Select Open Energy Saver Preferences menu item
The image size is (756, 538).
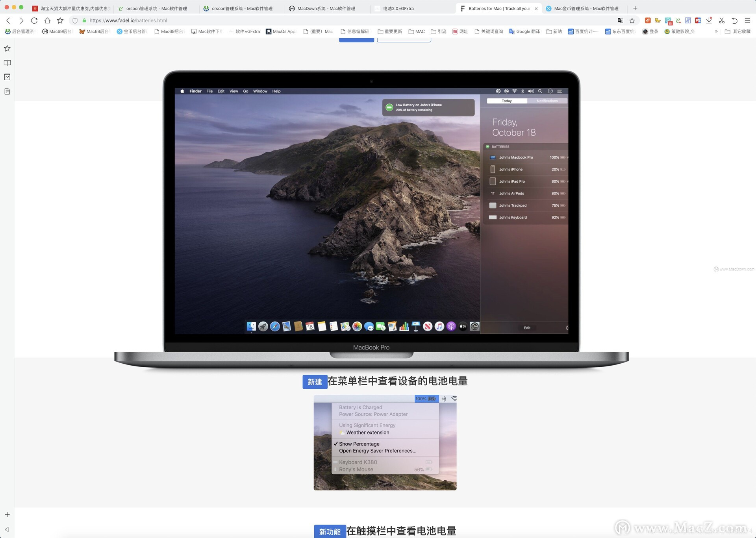[378, 450]
